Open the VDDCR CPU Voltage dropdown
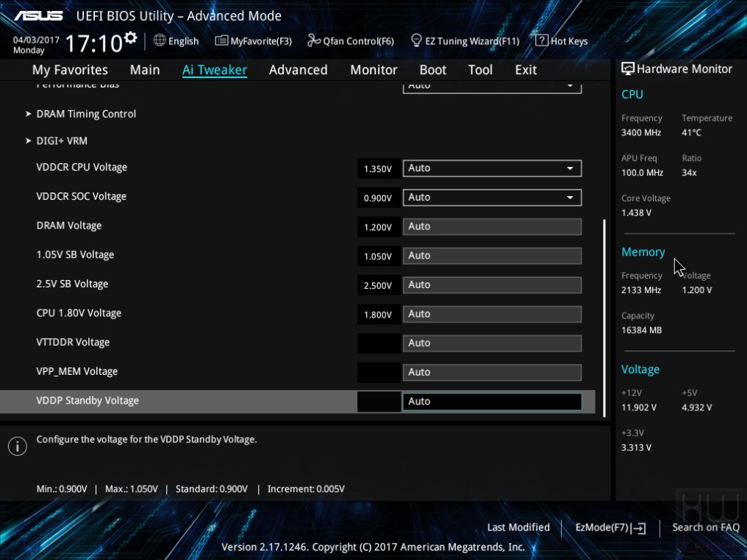This screenshot has width=747, height=560. (x=492, y=168)
